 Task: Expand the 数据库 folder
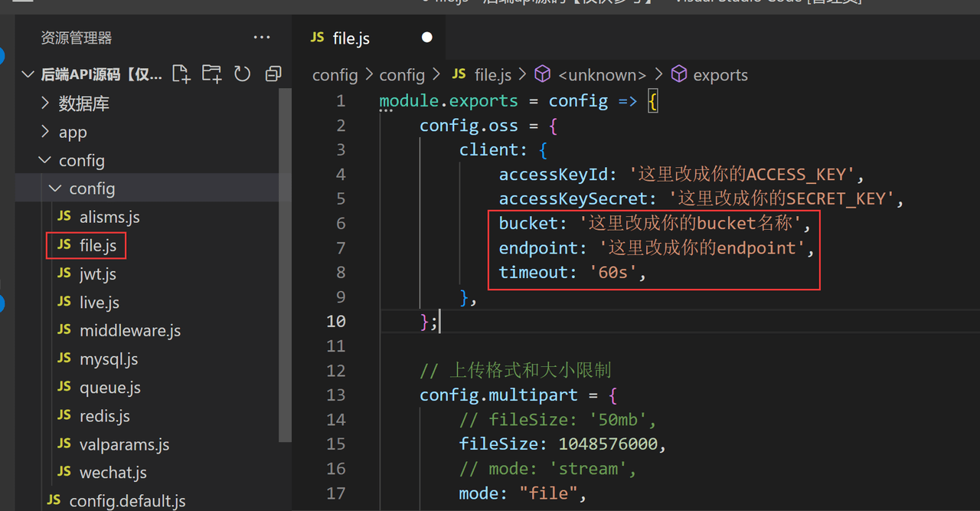(x=84, y=103)
